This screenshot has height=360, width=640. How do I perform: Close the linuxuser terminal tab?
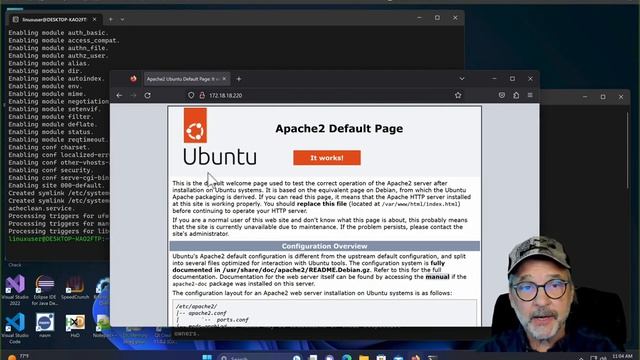pos(94,19)
